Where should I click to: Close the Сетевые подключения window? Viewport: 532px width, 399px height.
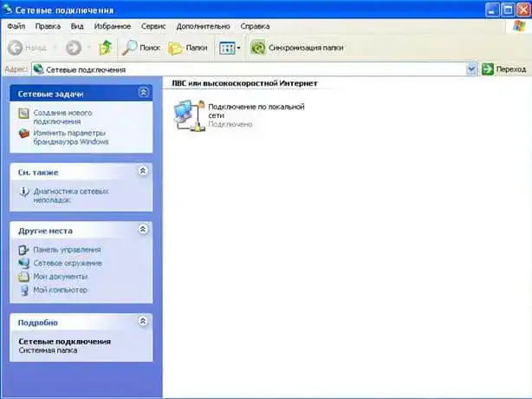click(523, 10)
